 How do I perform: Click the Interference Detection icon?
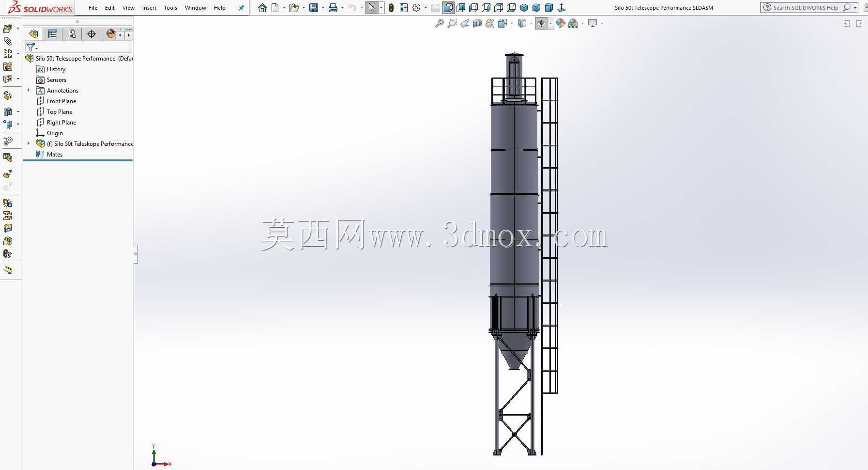point(8,203)
